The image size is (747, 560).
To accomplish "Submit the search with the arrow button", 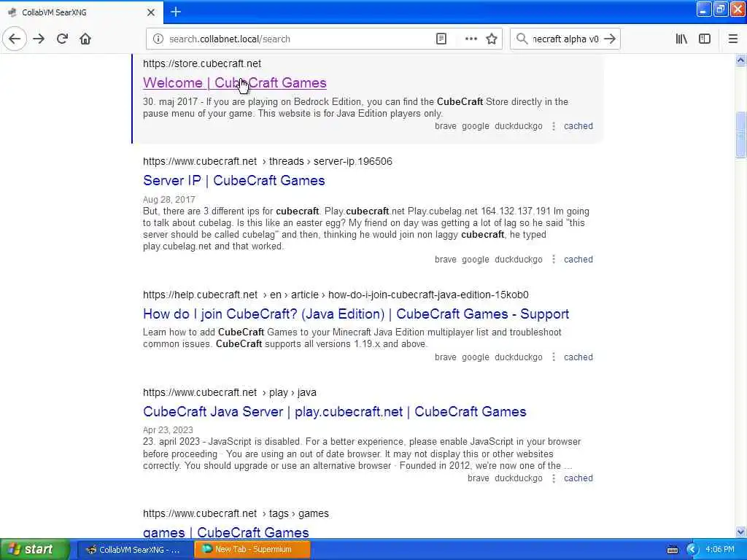I will (x=610, y=39).
